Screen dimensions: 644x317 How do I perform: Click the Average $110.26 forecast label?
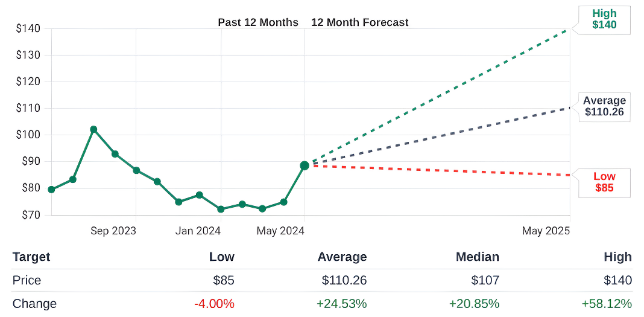click(x=604, y=106)
